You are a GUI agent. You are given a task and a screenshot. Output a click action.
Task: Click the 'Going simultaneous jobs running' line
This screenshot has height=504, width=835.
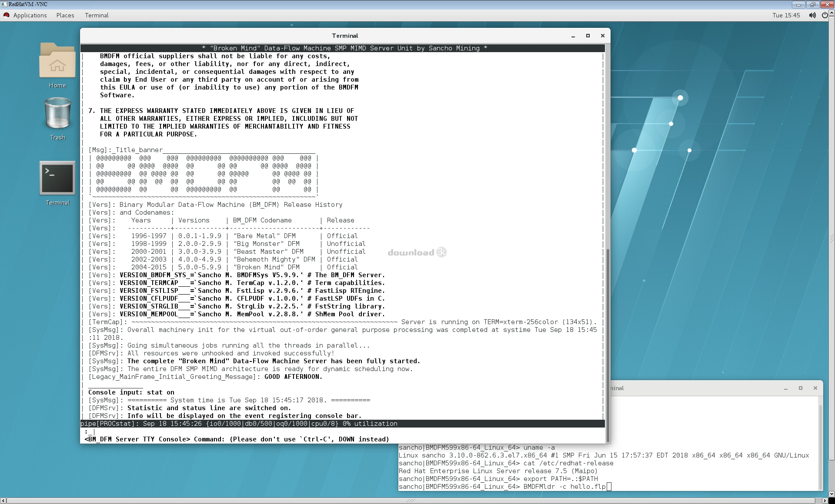pyautogui.click(x=229, y=345)
